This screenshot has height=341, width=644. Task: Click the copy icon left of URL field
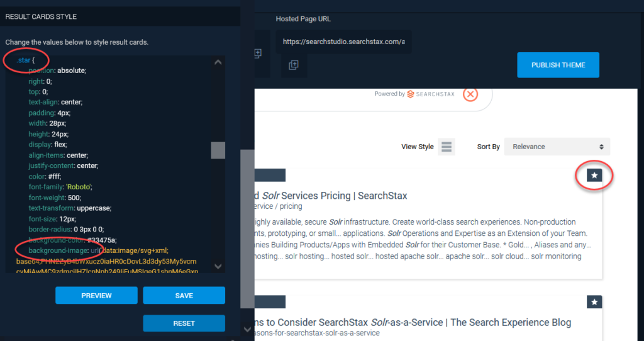257,53
